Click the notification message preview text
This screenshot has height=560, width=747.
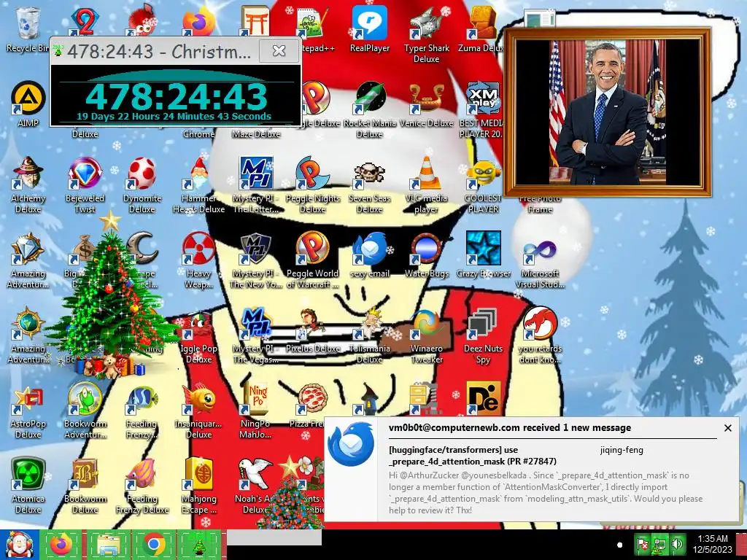tap(546, 492)
